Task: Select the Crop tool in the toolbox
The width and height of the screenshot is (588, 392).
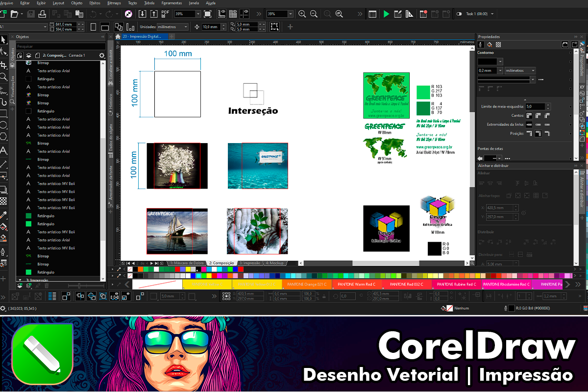Action: (3, 64)
